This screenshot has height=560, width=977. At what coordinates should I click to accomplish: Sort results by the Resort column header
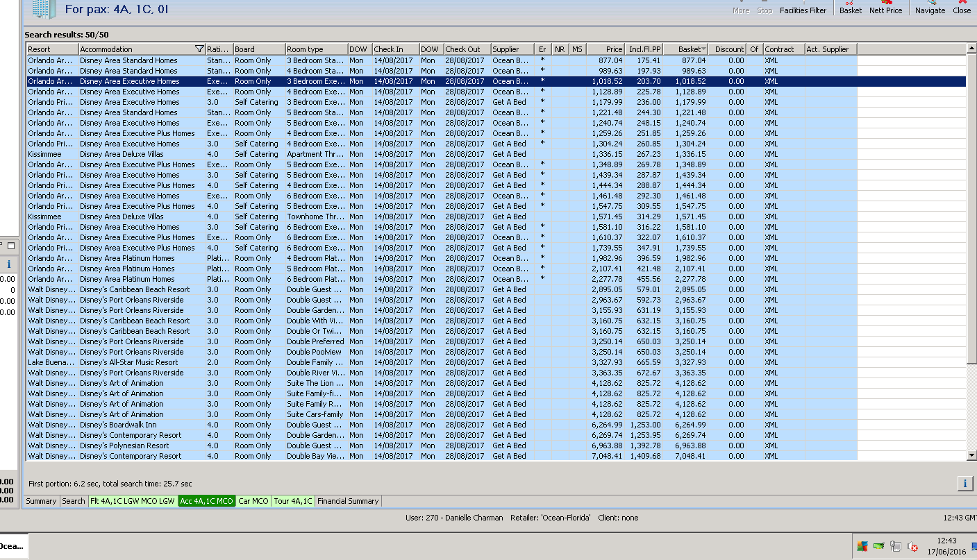tap(52, 49)
